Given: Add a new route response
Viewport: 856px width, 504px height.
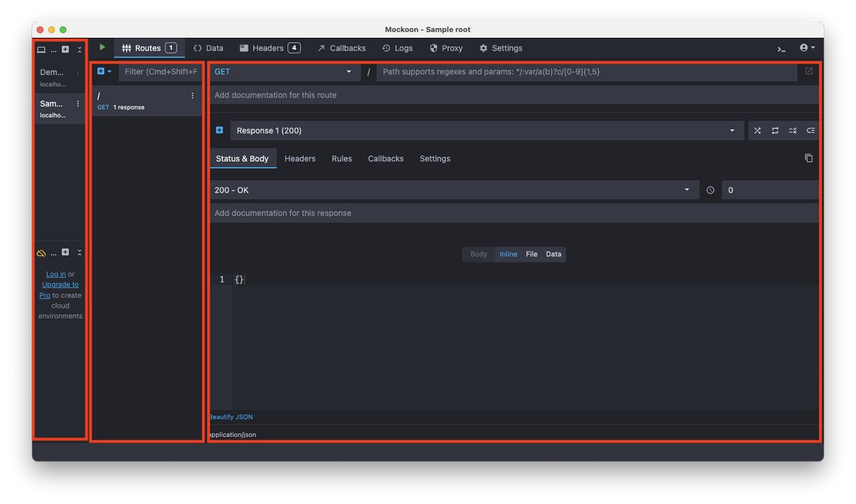Looking at the screenshot, I should coord(220,130).
